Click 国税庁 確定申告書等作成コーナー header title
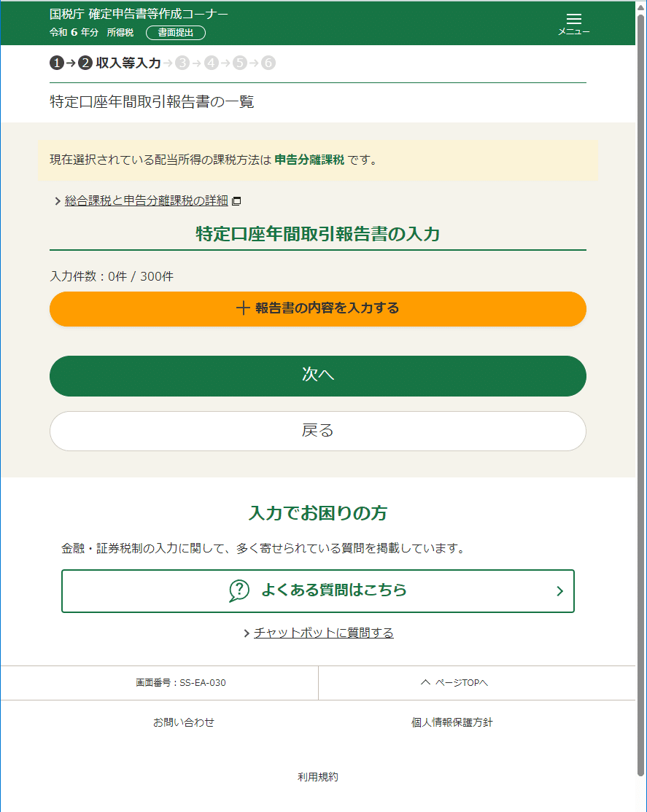Viewport: 647px width, 812px height. click(136, 13)
